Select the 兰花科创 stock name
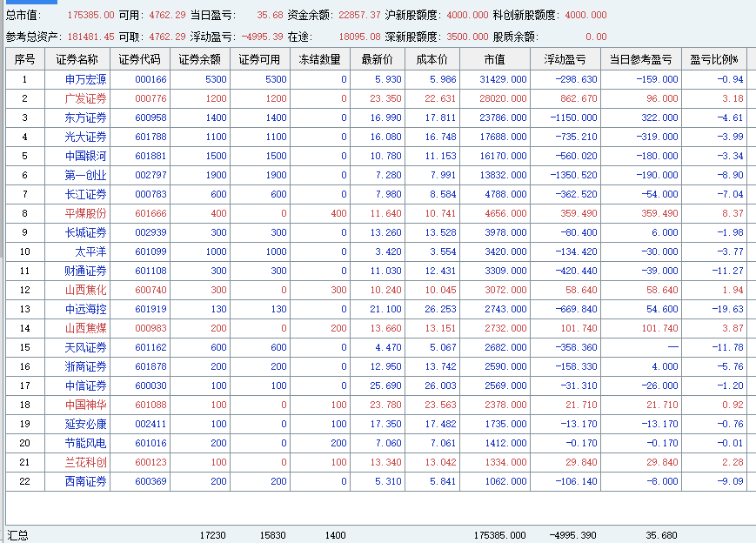The image size is (756, 543). coord(86,462)
